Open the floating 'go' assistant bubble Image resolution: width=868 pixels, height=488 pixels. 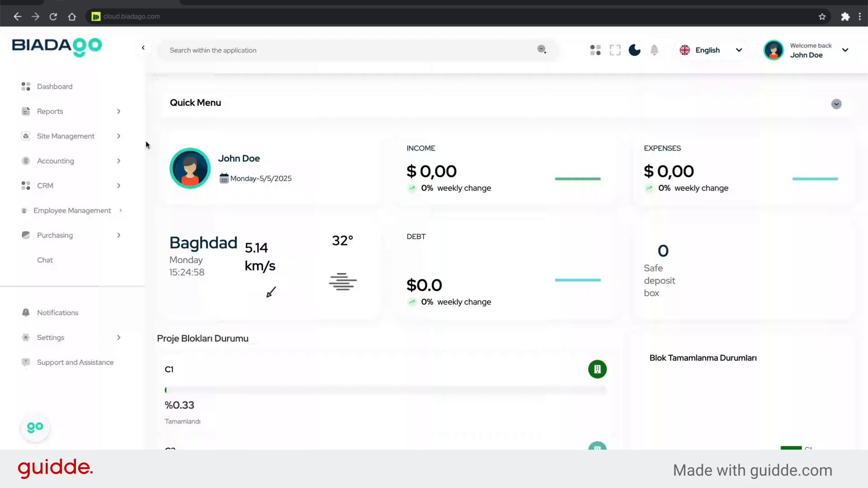coord(35,427)
